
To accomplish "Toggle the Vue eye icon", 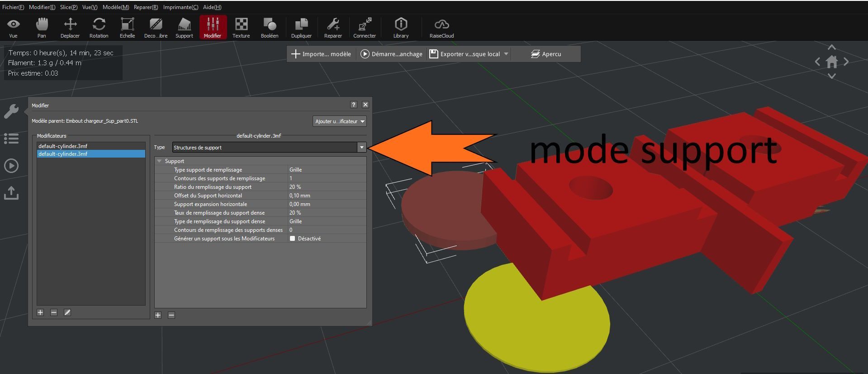I will point(14,28).
